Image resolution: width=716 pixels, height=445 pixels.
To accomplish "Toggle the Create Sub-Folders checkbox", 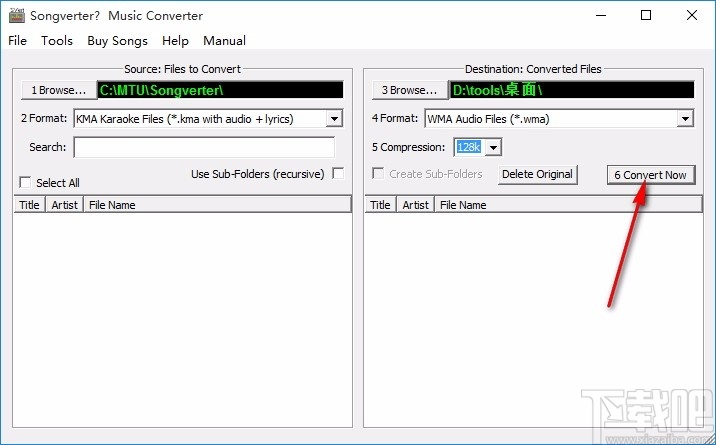I will click(x=378, y=173).
